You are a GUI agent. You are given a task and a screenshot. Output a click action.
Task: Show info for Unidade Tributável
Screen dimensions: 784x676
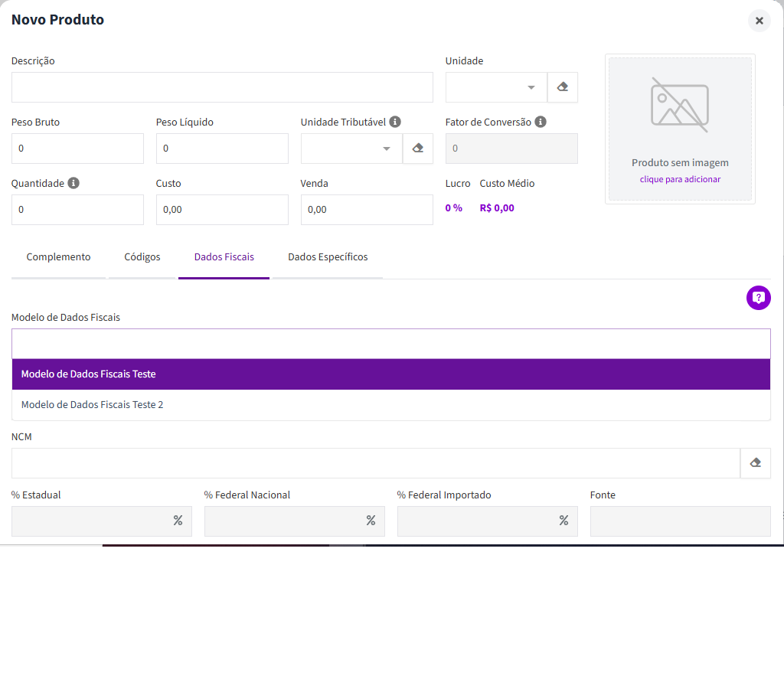tap(395, 122)
